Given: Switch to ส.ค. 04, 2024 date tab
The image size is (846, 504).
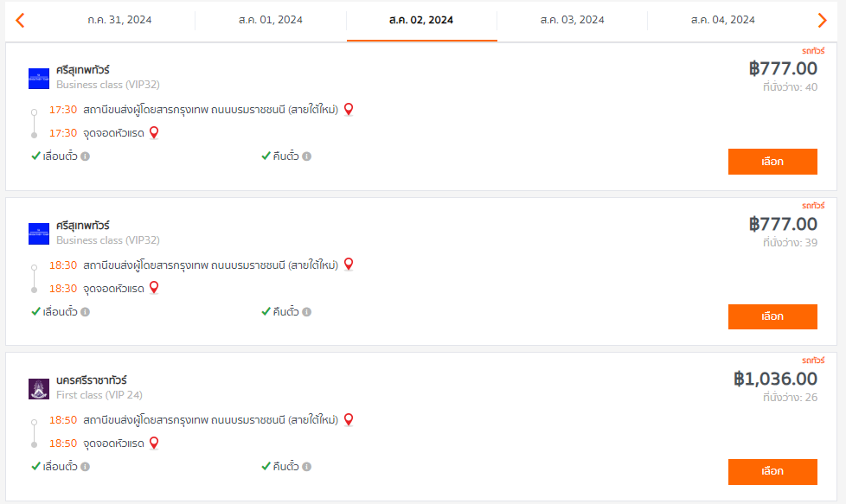Looking at the screenshot, I should [x=723, y=20].
